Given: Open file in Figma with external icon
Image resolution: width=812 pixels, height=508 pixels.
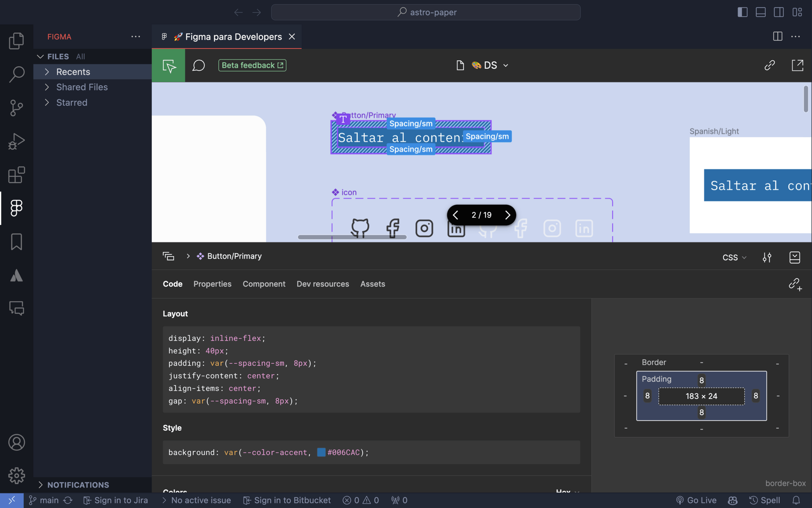Looking at the screenshot, I should tap(797, 65).
